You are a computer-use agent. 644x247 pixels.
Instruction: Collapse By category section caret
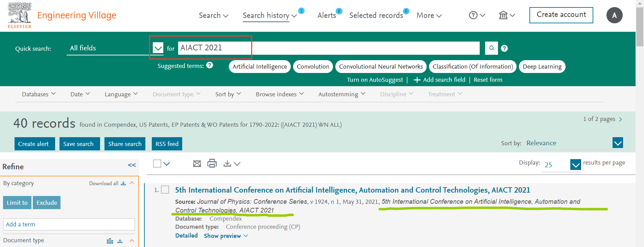pos(132,183)
